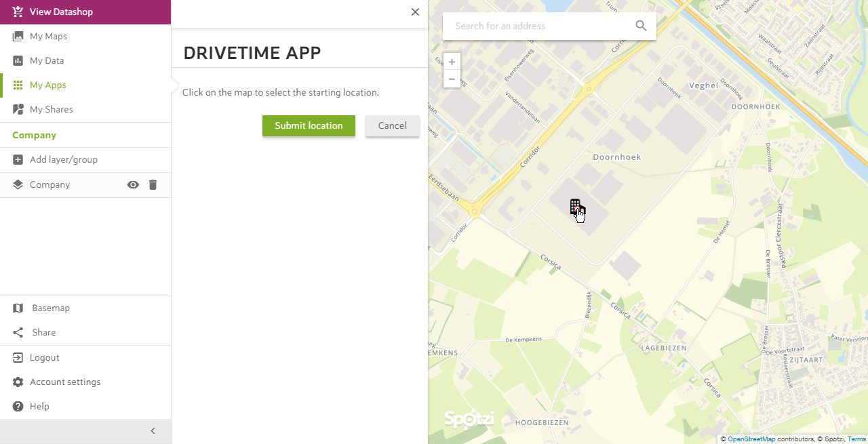Click Add layer/group plus icon

18,160
